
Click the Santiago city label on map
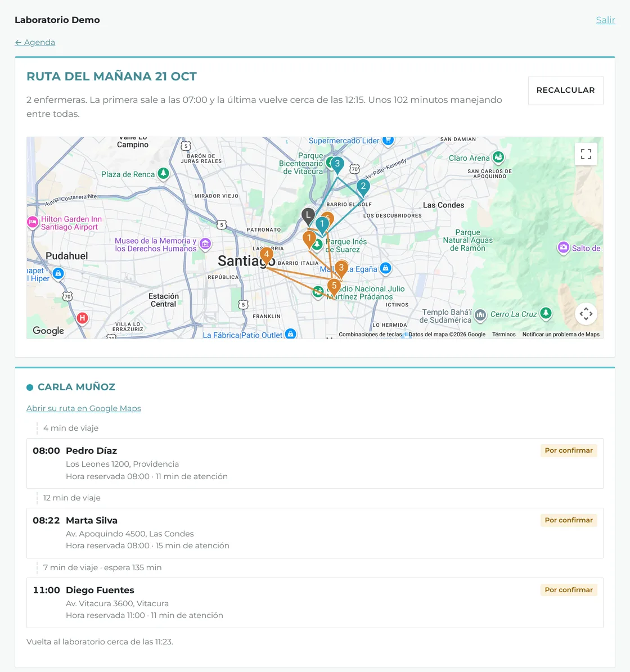(246, 260)
